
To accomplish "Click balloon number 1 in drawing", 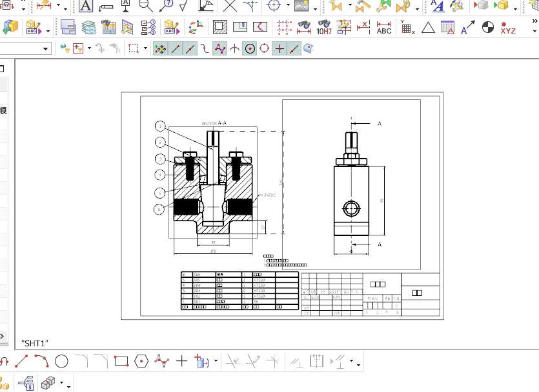I will [160, 126].
